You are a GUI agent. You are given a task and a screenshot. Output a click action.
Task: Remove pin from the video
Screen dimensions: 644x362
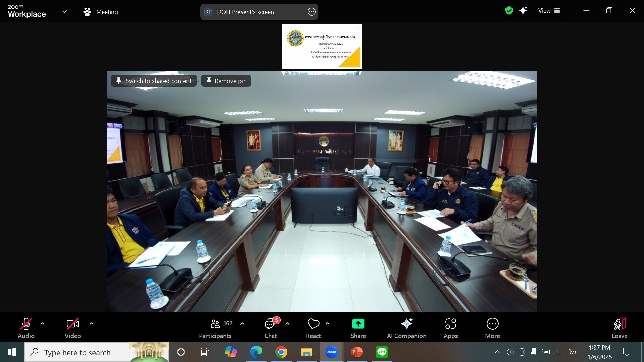coord(226,81)
